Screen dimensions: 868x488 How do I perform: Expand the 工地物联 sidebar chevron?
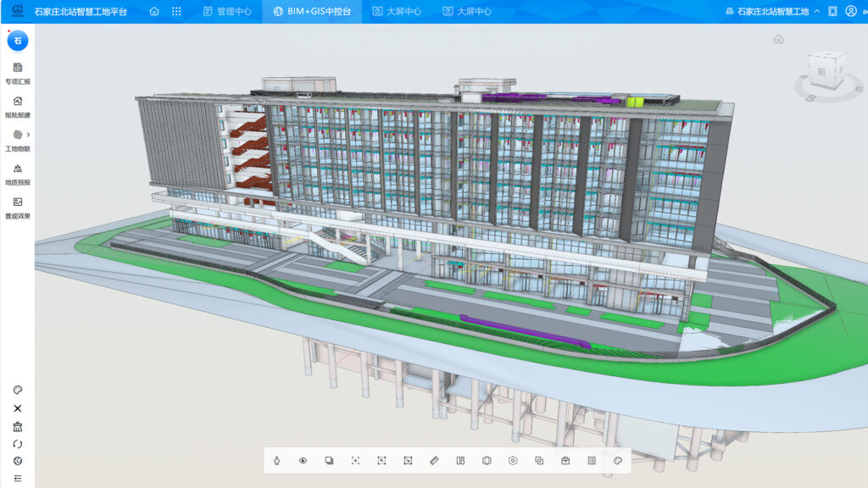pyautogui.click(x=26, y=133)
